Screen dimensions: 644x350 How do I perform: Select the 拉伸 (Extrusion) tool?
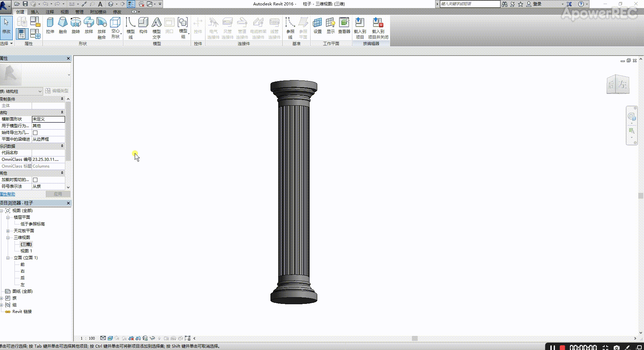(x=50, y=26)
